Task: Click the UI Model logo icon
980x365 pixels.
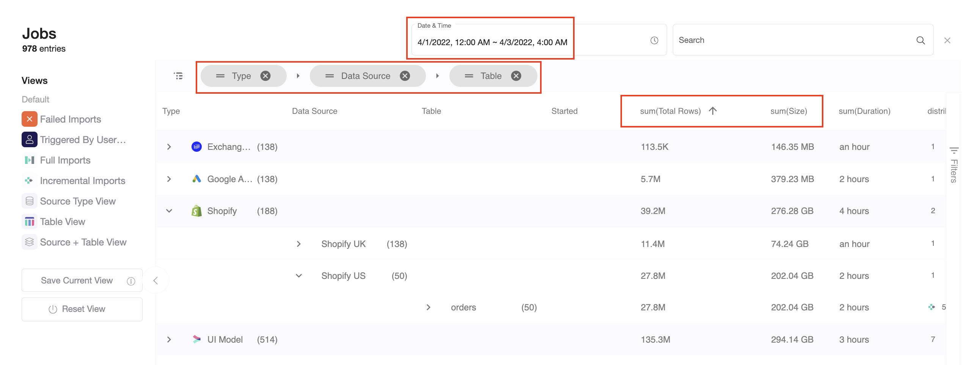Action: pos(196,339)
